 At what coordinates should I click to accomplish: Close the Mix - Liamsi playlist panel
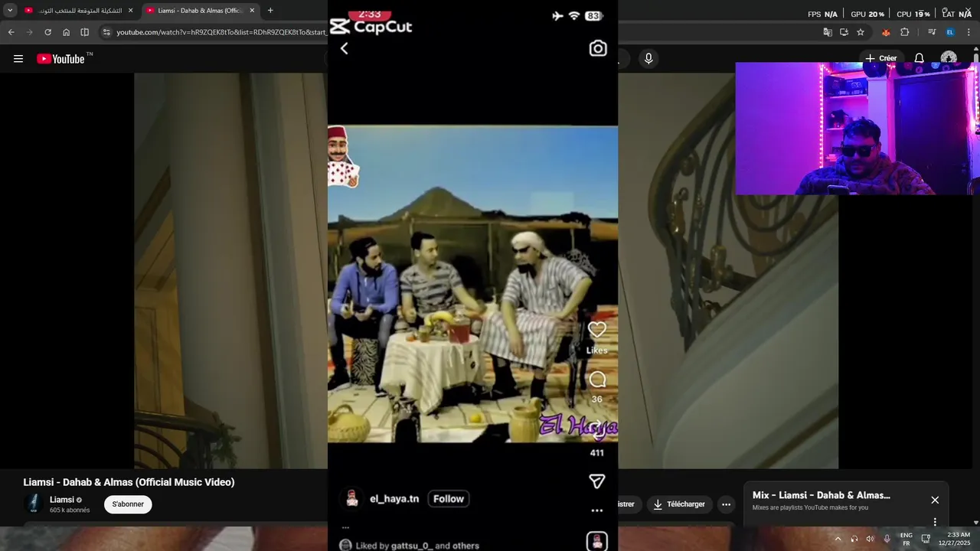(935, 500)
